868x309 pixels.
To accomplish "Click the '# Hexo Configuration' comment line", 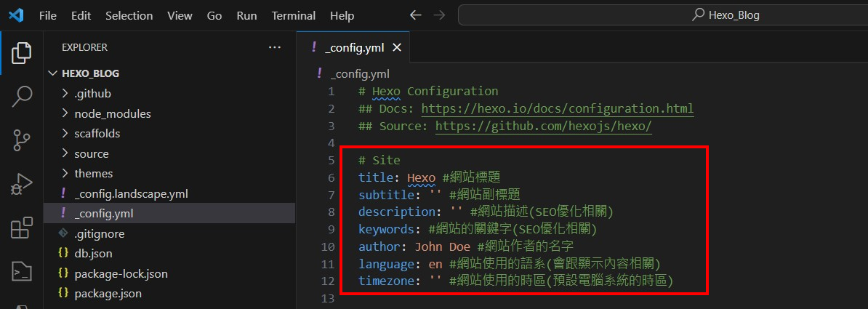I will pos(428,92).
